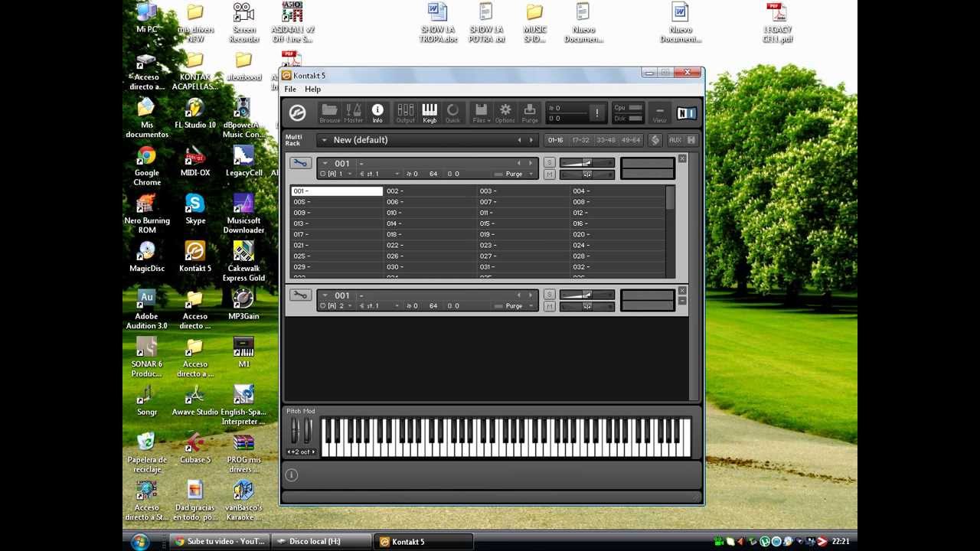Load previous multi with left arrow

pyautogui.click(x=519, y=140)
